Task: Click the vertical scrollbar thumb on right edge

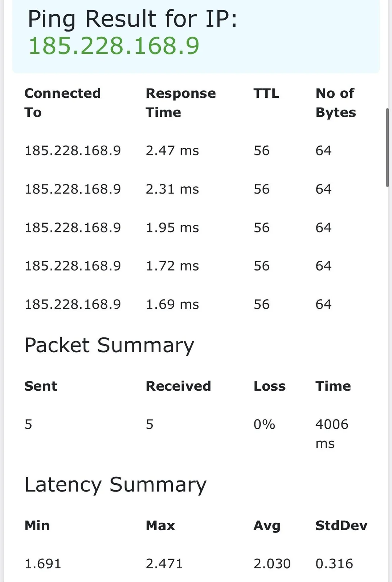Action: (x=387, y=147)
